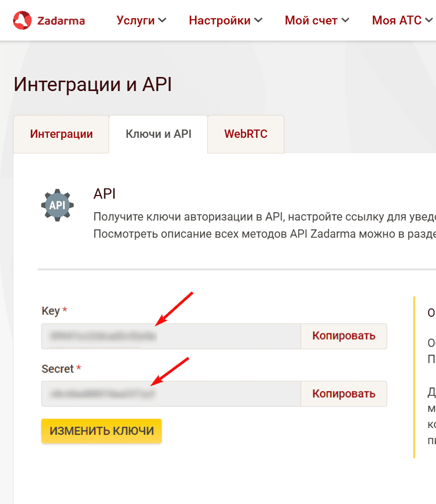Image resolution: width=436 pixels, height=504 pixels.
Task: Open the Мой счет dropdown
Action: click(x=317, y=20)
